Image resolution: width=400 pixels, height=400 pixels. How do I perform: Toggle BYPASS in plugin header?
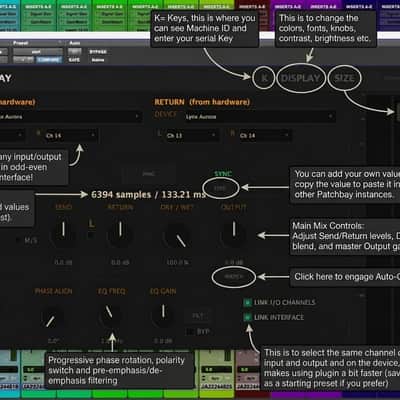click(x=98, y=52)
